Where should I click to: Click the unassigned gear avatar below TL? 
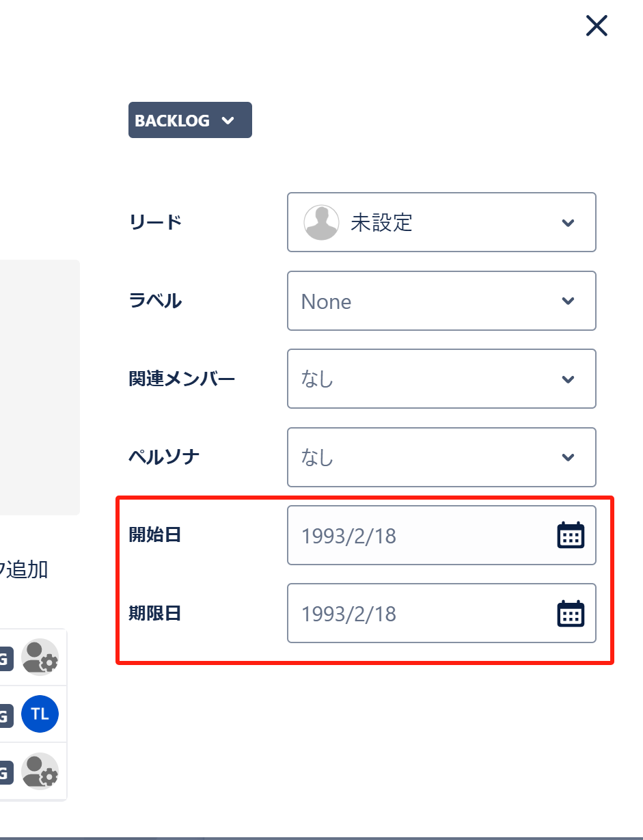click(x=40, y=771)
